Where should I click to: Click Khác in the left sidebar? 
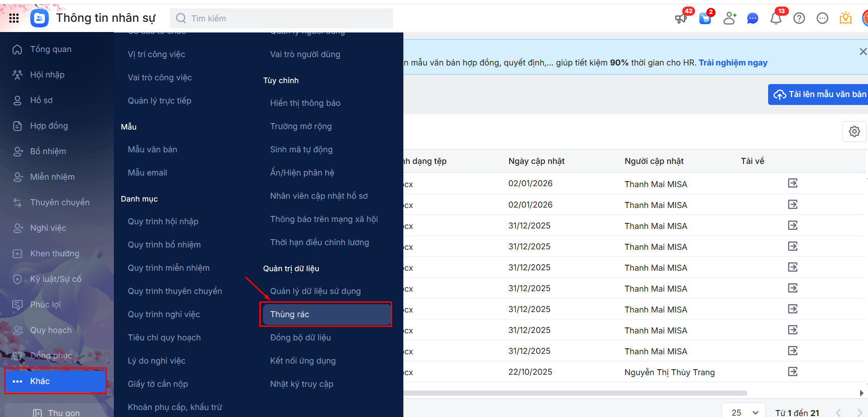tap(56, 381)
